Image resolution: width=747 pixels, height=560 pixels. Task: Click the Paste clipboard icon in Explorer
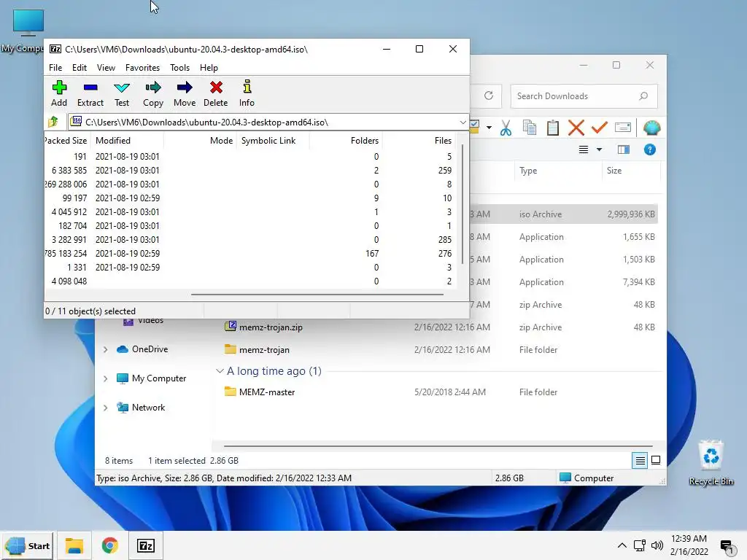553,128
